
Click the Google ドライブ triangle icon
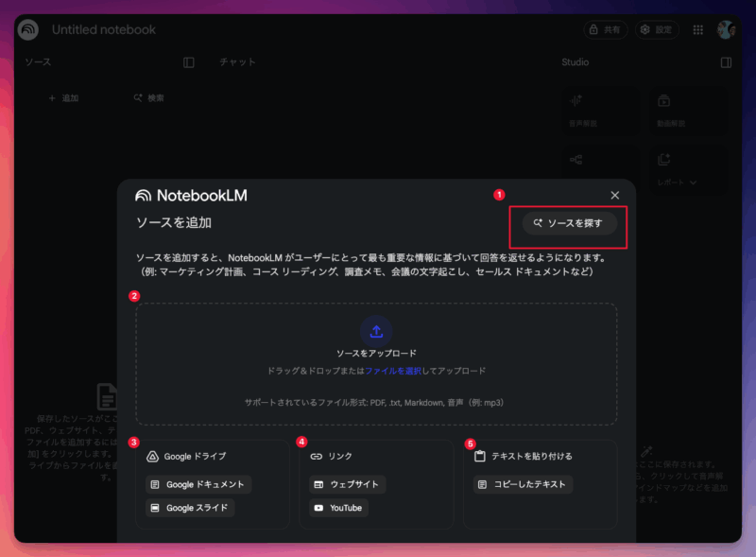(x=152, y=456)
